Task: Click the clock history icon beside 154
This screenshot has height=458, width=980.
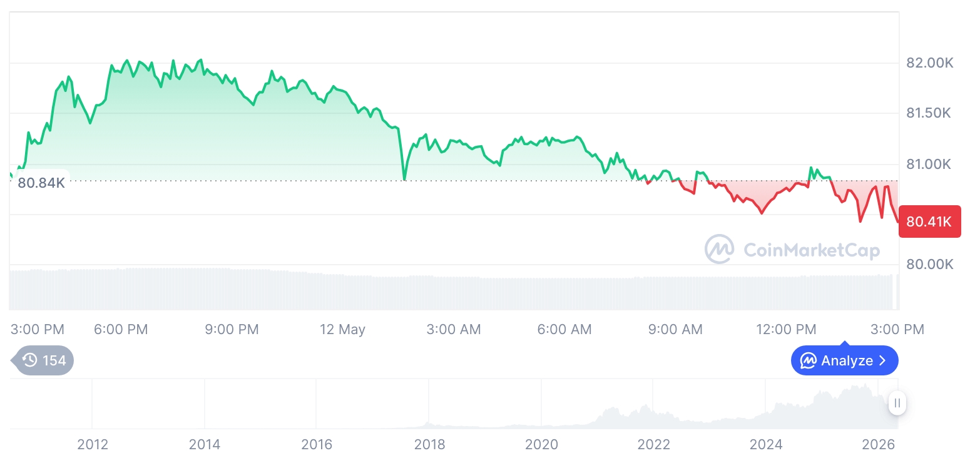Action: pos(29,360)
